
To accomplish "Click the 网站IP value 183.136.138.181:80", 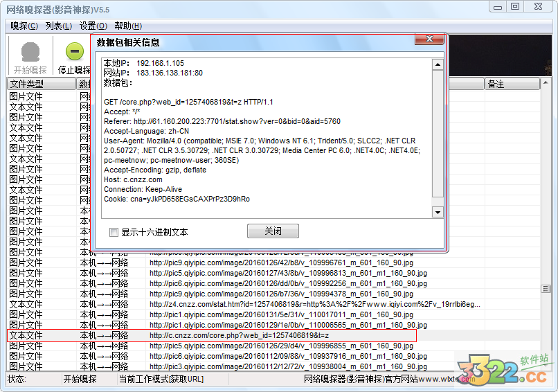I will pos(170,73).
